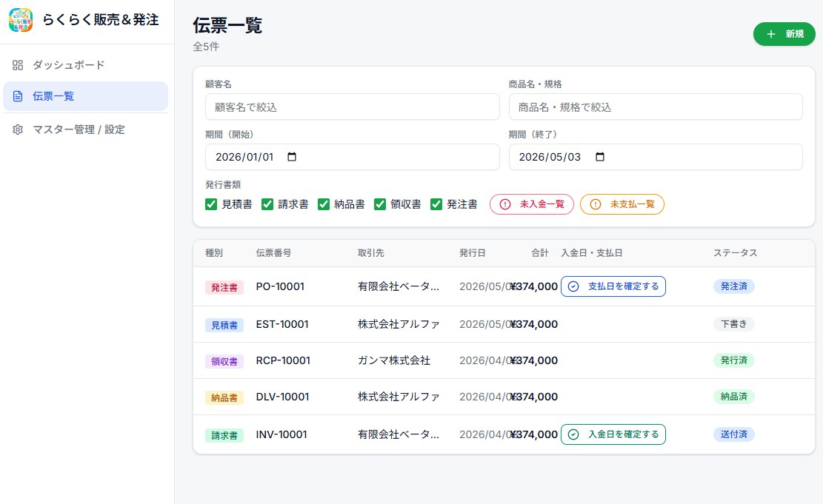
Task: Click the 取引先 column header
Action: pyautogui.click(x=371, y=253)
